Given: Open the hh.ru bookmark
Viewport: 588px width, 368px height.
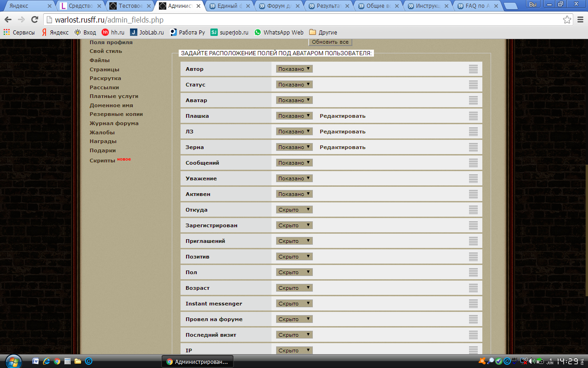Looking at the screenshot, I should tap(113, 32).
